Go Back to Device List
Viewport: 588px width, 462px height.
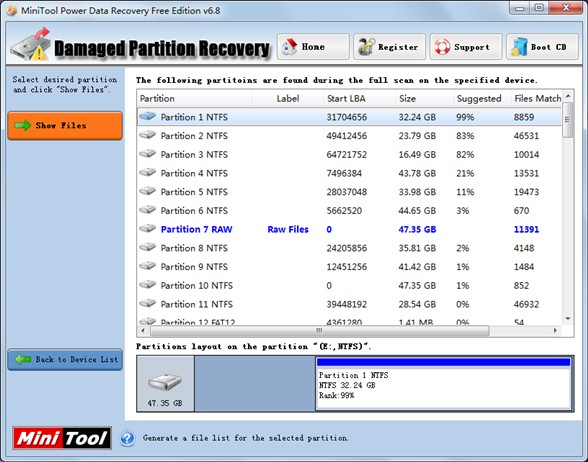[x=65, y=360]
